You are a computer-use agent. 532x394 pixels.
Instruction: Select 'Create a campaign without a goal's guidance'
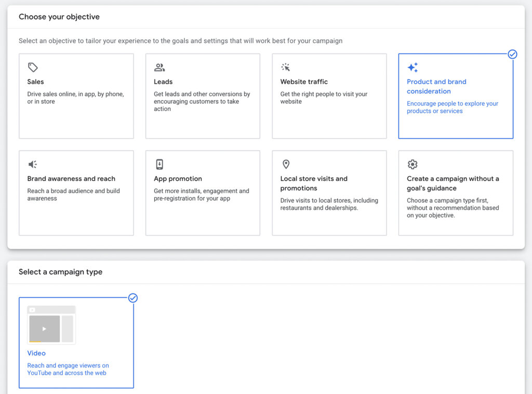coord(456,193)
